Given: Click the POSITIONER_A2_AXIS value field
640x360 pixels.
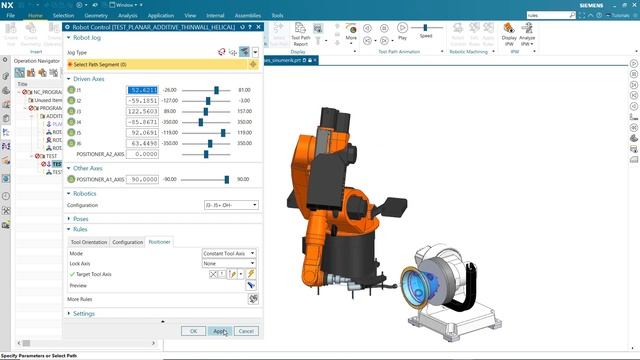Looking at the screenshot, I should tap(142, 154).
